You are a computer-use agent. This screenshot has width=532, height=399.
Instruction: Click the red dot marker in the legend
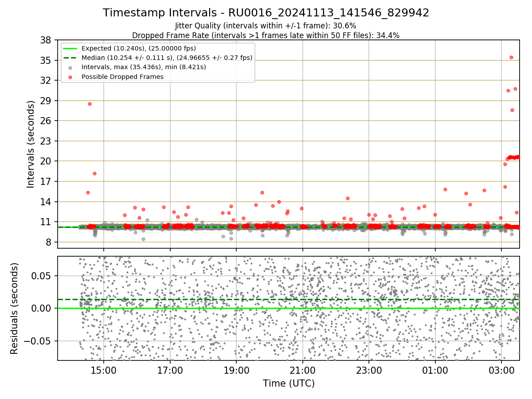pos(71,77)
